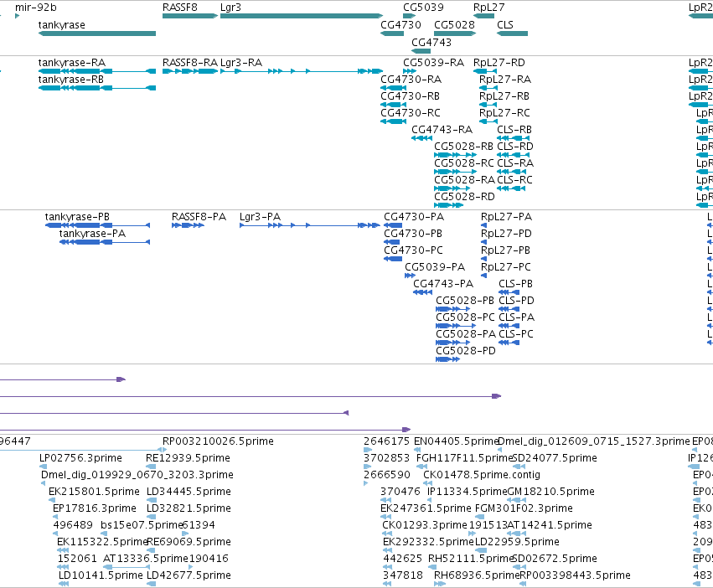Click the CG4730 gene label

400,24
